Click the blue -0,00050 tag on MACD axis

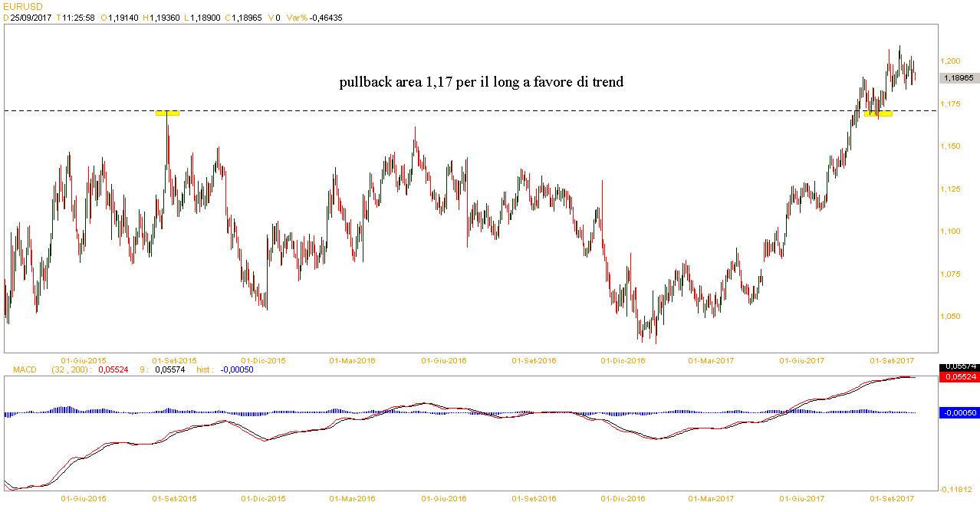pyautogui.click(x=959, y=412)
